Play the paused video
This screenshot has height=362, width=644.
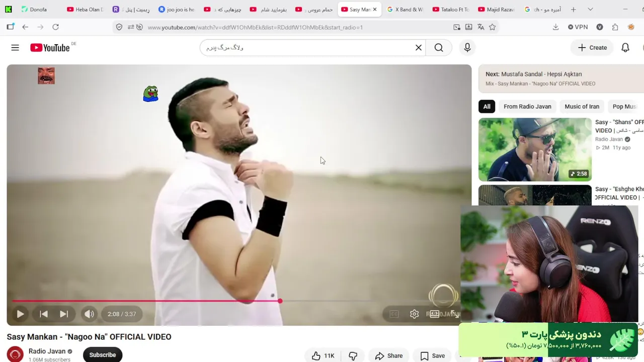[20, 314]
